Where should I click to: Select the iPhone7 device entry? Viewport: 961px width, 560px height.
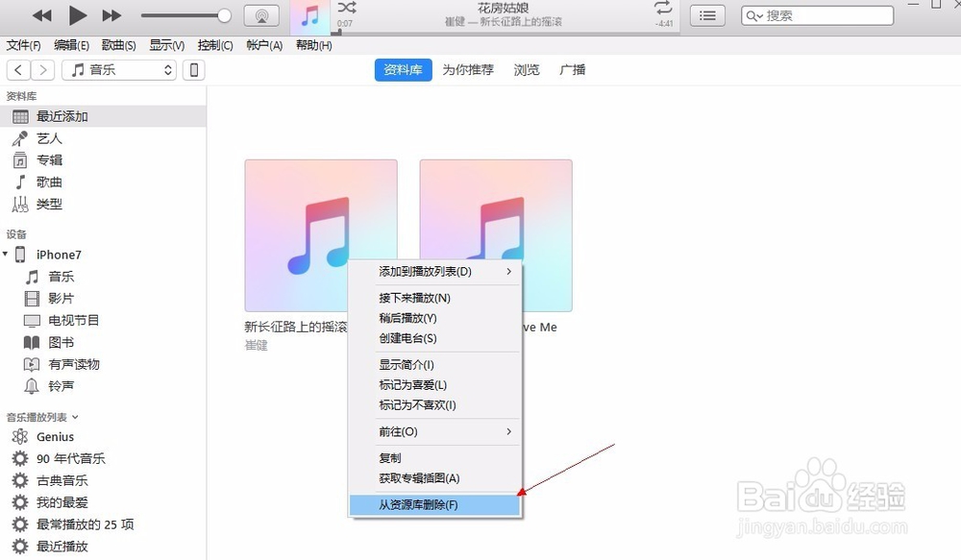coord(59,255)
